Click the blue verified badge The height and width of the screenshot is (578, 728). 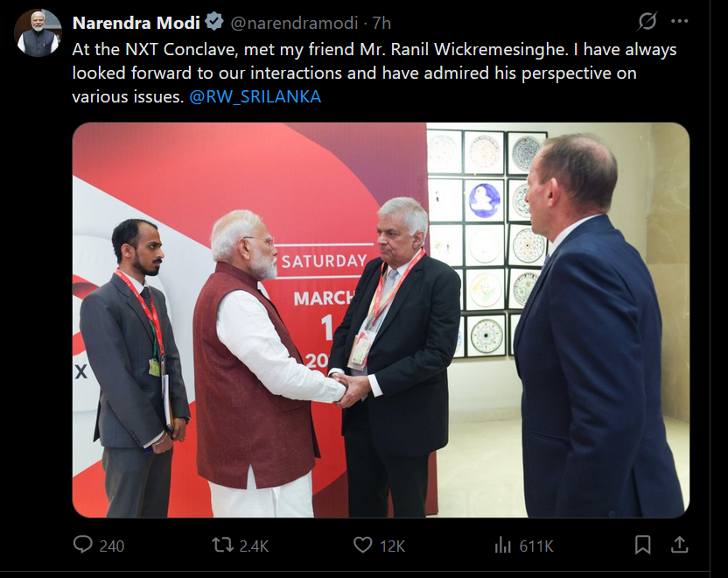[214, 22]
